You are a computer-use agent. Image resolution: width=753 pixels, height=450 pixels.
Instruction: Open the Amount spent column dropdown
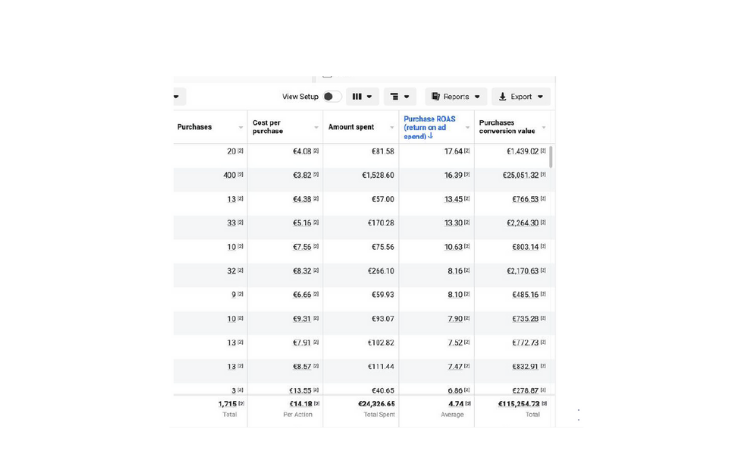pyautogui.click(x=392, y=127)
